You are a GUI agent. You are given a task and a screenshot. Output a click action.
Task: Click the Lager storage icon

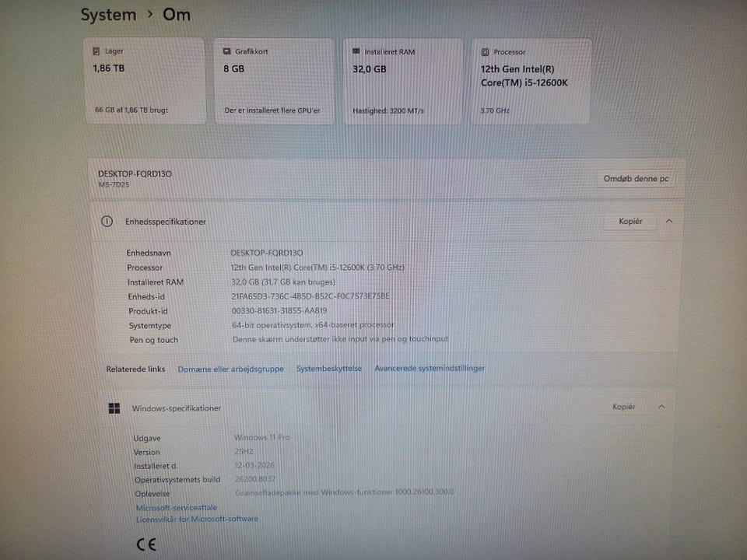(x=96, y=51)
